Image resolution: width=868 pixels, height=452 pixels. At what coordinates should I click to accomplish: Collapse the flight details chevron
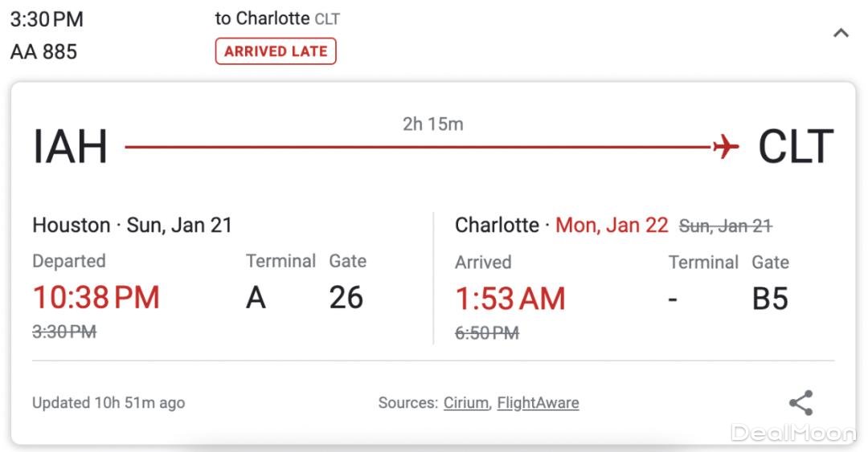click(x=841, y=34)
